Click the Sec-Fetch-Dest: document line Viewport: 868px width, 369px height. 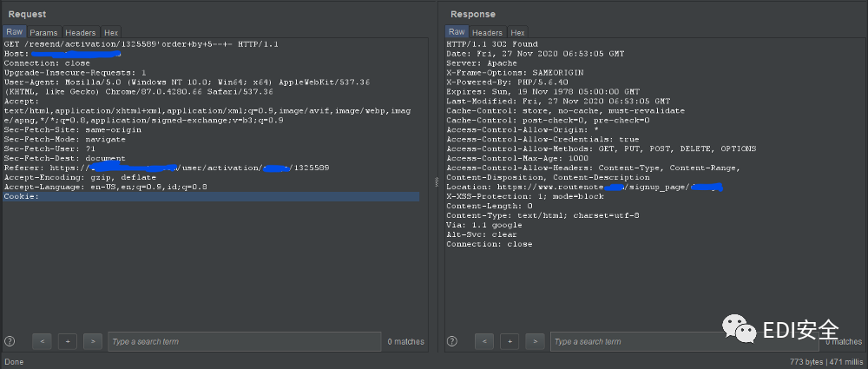[65, 159]
